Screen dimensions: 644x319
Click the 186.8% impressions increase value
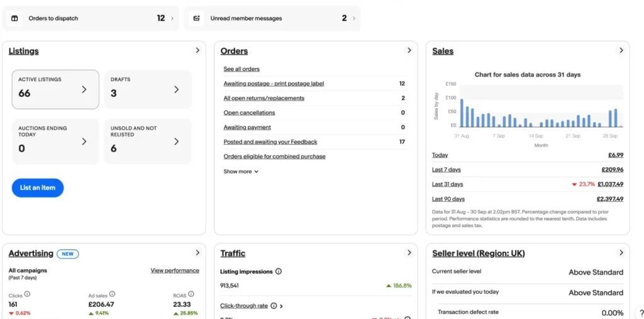click(x=399, y=285)
